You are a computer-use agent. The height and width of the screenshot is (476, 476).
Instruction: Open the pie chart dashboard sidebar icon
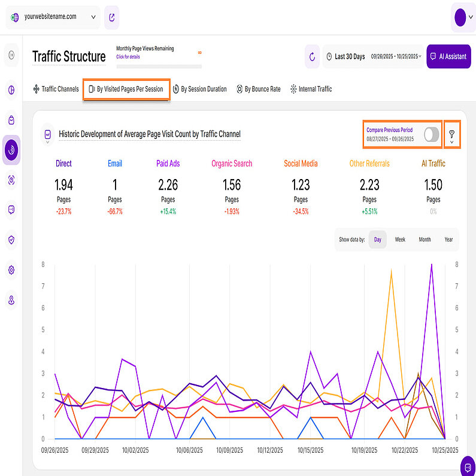point(11,90)
